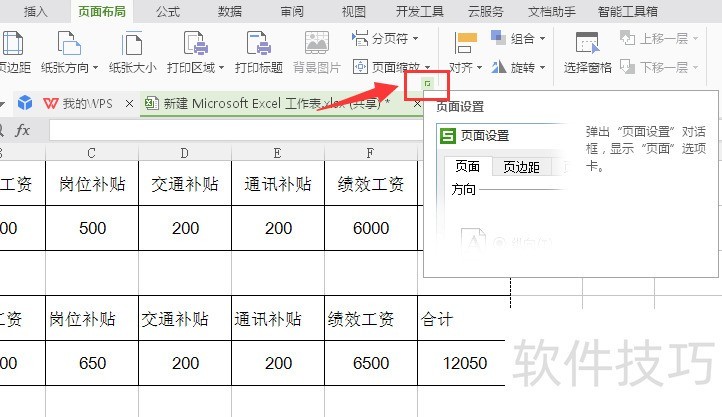Expand the 上移一层 dropdown arrow
Viewport: 722px width, 417px height.
(x=695, y=39)
